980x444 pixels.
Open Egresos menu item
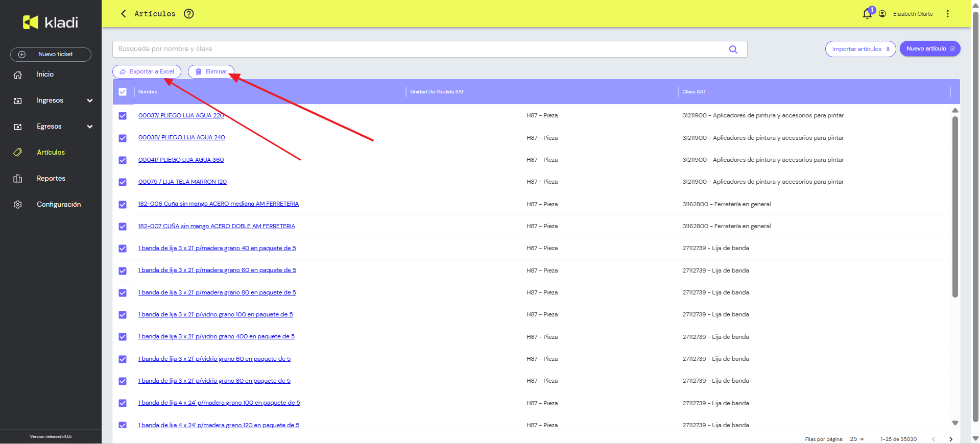tap(49, 127)
